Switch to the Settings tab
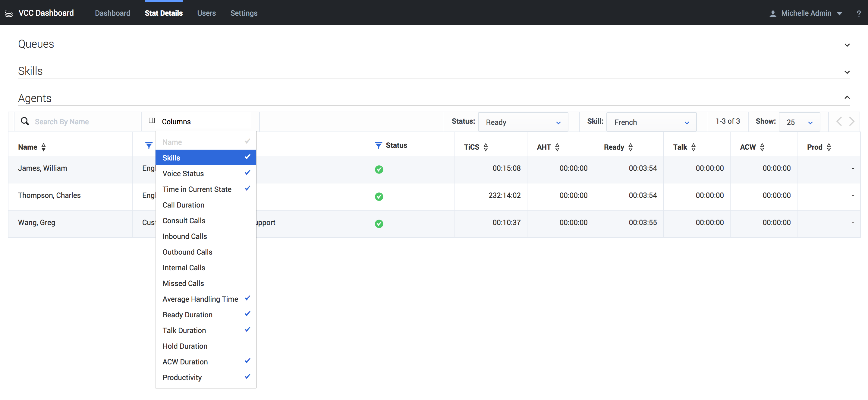868x400 pixels. tap(244, 13)
